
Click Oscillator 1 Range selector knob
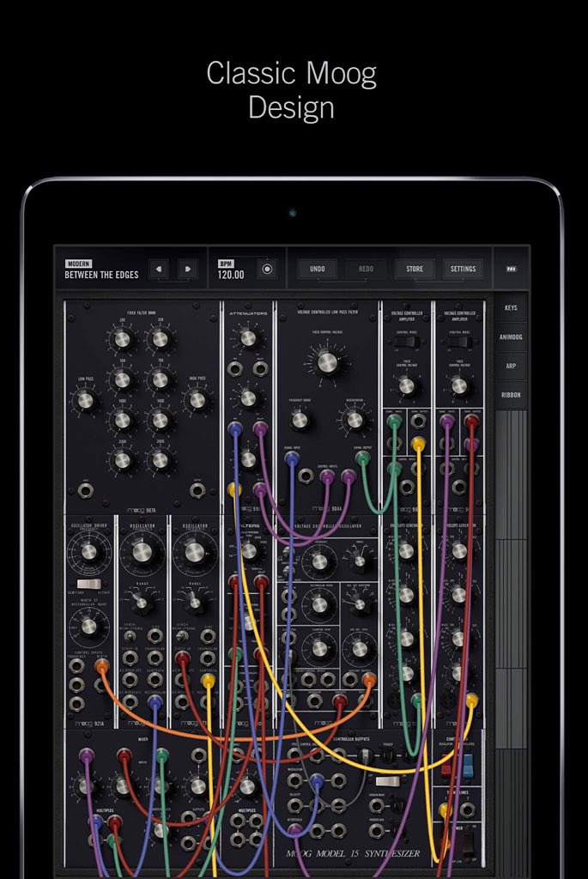(x=142, y=603)
